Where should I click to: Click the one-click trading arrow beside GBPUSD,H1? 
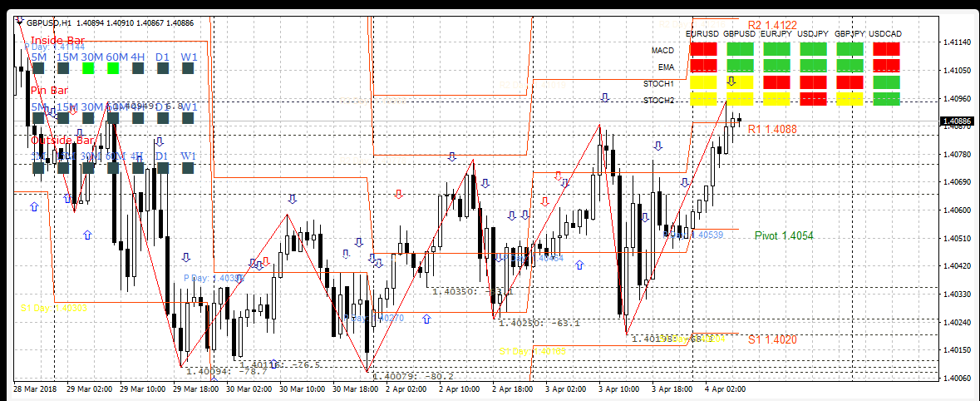click(21, 22)
